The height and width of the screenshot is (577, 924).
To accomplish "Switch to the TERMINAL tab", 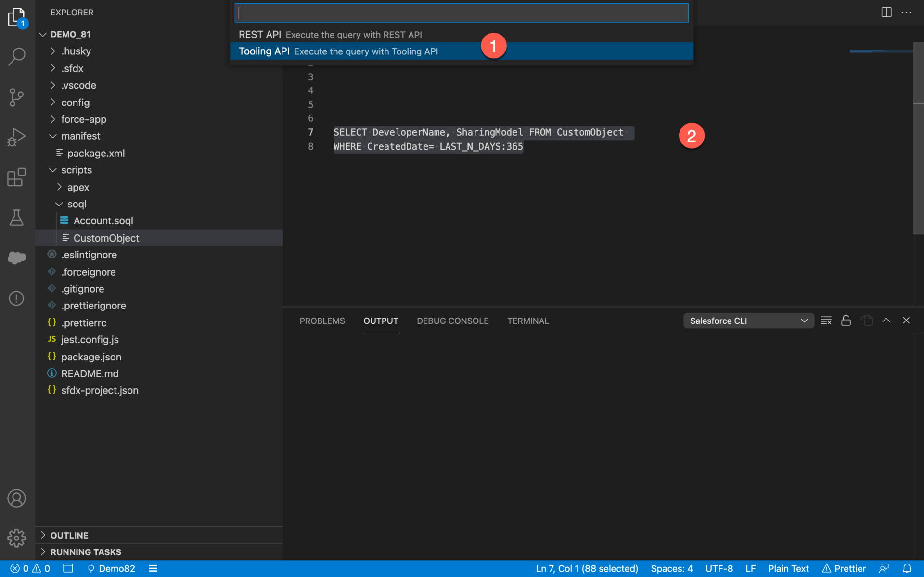I will pyautogui.click(x=527, y=321).
